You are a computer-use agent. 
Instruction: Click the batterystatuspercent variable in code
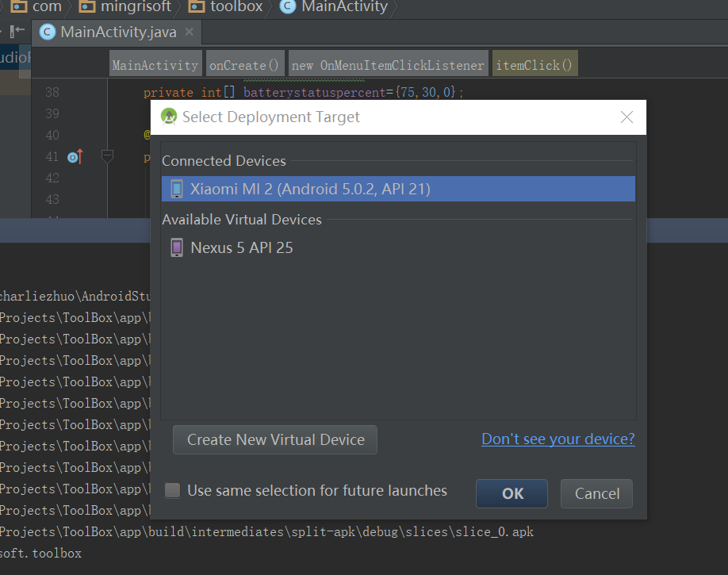tap(314, 93)
